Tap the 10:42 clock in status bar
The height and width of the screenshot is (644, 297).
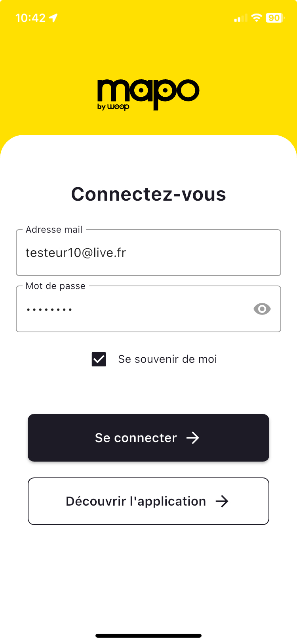click(30, 18)
